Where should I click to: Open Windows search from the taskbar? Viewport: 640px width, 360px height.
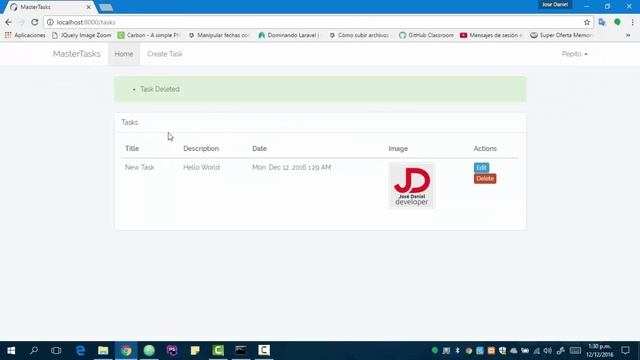(34, 350)
